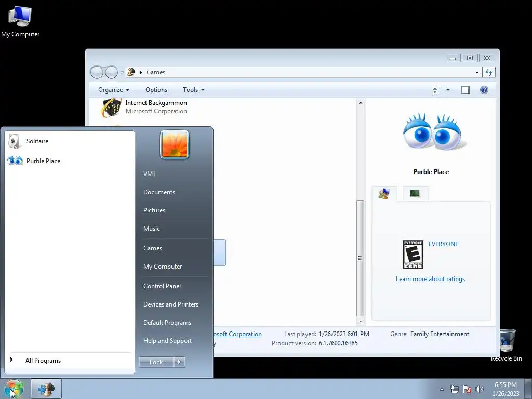The width and height of the screenshot is (532, 399).
Task: Click the orange flower user account picture
Action: point(175,144)
